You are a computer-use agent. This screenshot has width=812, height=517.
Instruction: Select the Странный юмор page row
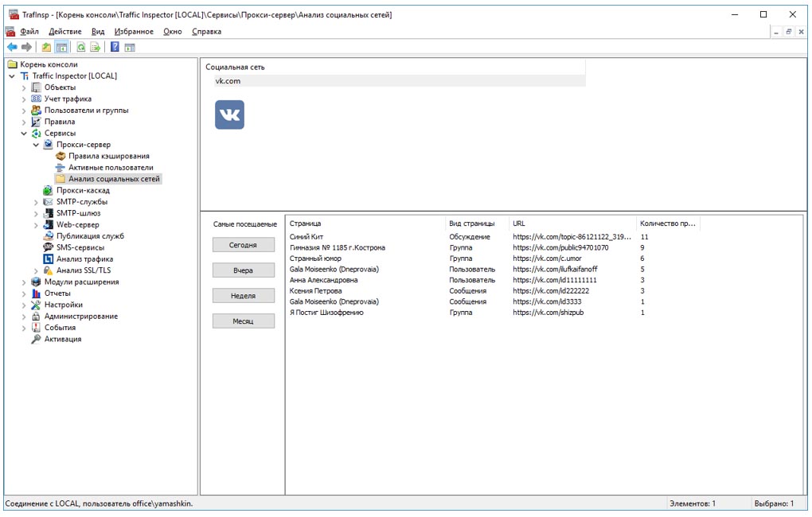tap(494, 258)
